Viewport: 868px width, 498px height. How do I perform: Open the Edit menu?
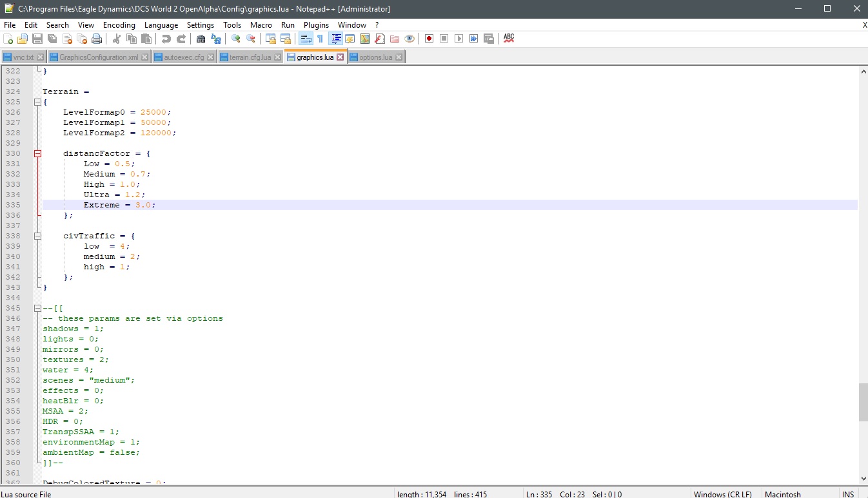31,25
